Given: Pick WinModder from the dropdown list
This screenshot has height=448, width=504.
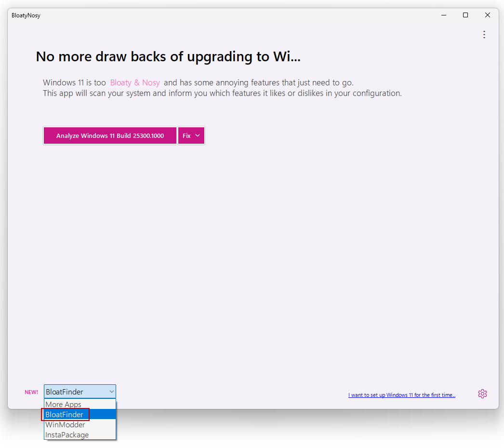Looking at the screenshot, I should click(x=80, y=424).
